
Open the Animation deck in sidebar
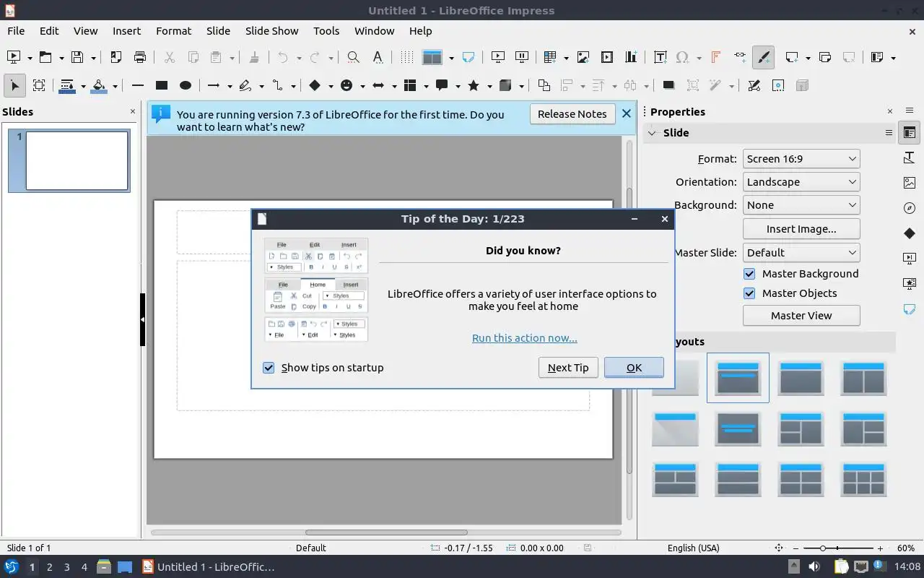tap(910, 284)
